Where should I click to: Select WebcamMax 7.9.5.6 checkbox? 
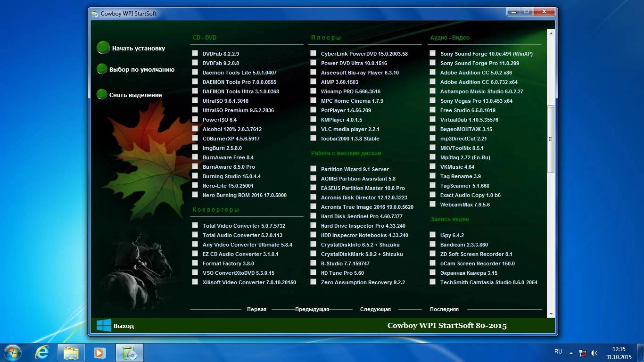[x=432, y=204]
